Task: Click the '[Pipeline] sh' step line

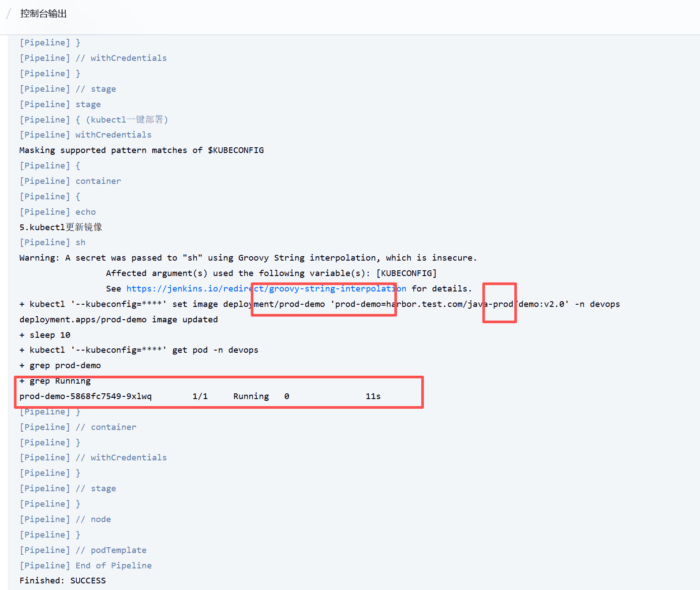Action: coord(52,243)
